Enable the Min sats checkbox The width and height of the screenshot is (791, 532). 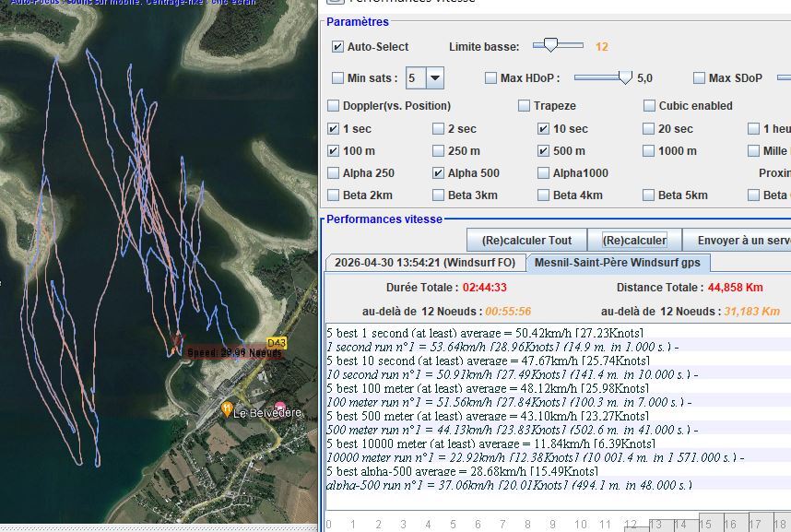pos(336,78)
